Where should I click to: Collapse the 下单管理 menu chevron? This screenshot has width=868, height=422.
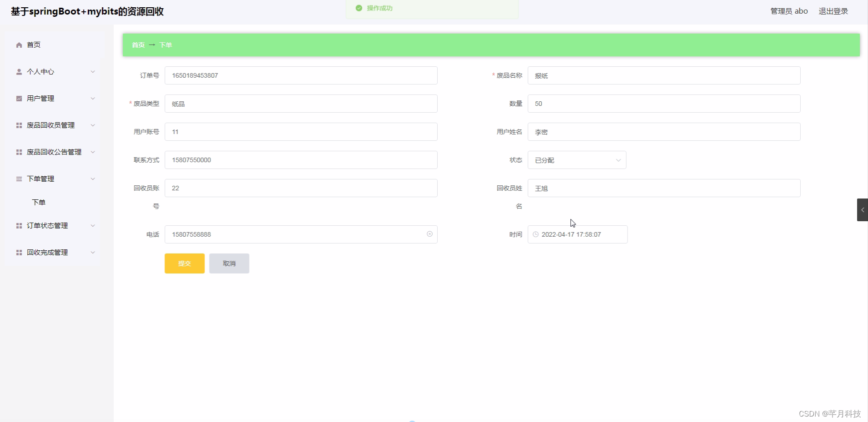(x=92, y=179)
